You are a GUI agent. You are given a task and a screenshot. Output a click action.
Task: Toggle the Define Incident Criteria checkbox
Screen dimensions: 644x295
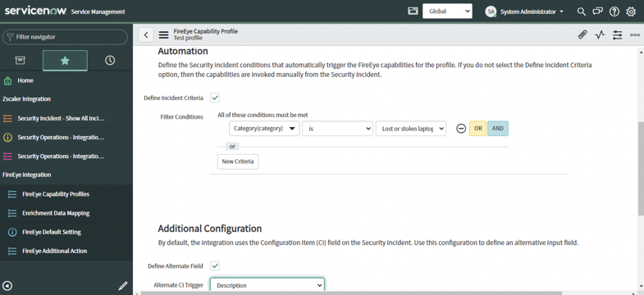tap(215, 98)
